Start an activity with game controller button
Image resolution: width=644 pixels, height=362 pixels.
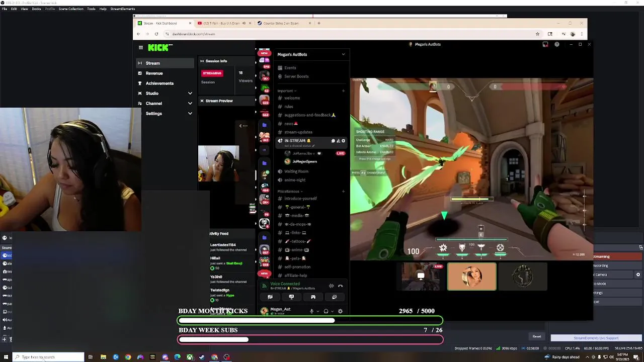(x=313, y=297)
